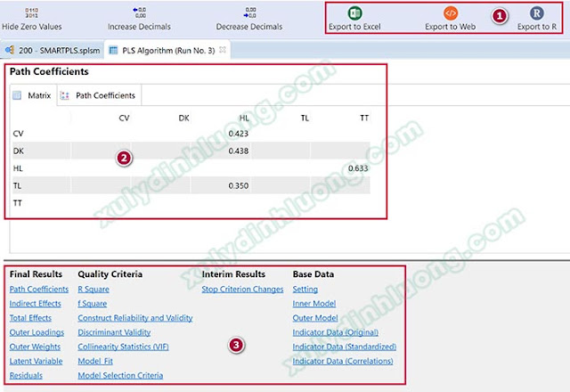Switch to the 200 - SMARTPLS.splsm tab
This screenshot has height=392, width=570.
coord(53,50)
